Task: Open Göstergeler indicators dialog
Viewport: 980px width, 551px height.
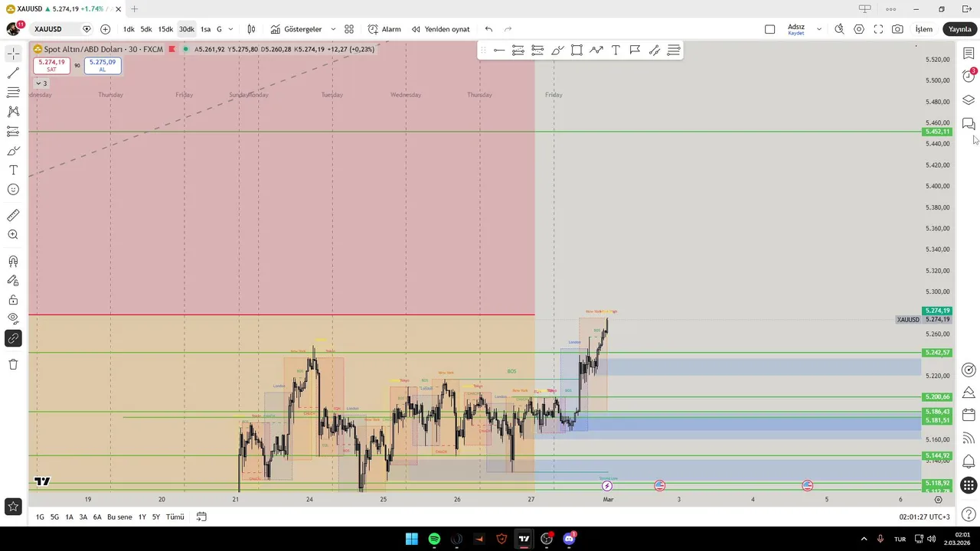Action: pos(296,29)
